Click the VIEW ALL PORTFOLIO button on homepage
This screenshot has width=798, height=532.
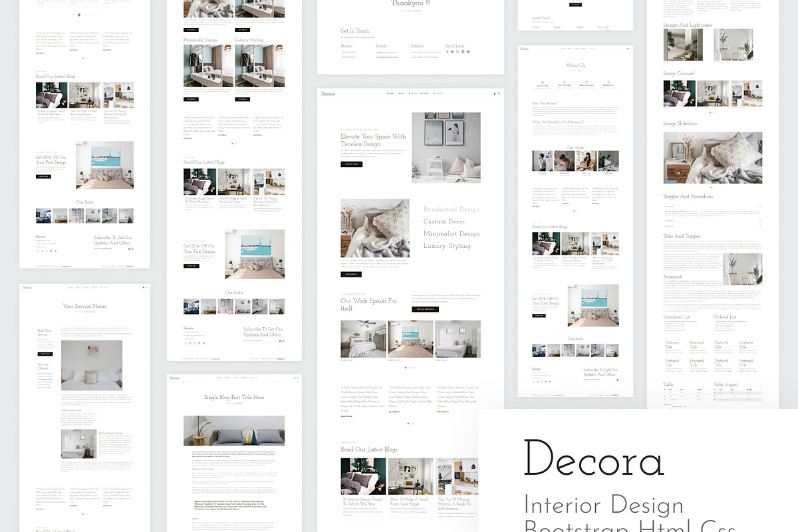425,309
